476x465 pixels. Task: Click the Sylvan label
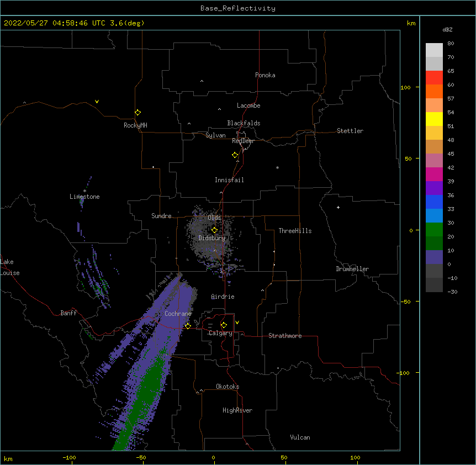tap(215, 135)
